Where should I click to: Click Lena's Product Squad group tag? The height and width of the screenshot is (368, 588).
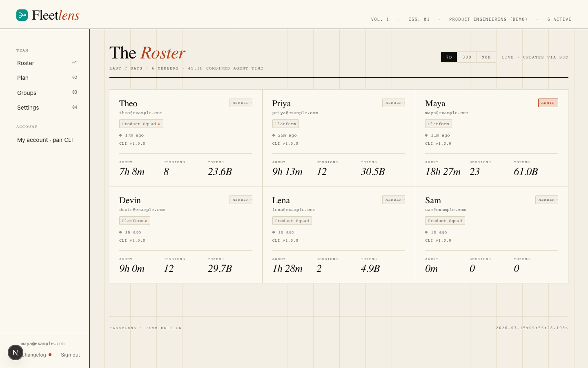pos(292,221)
